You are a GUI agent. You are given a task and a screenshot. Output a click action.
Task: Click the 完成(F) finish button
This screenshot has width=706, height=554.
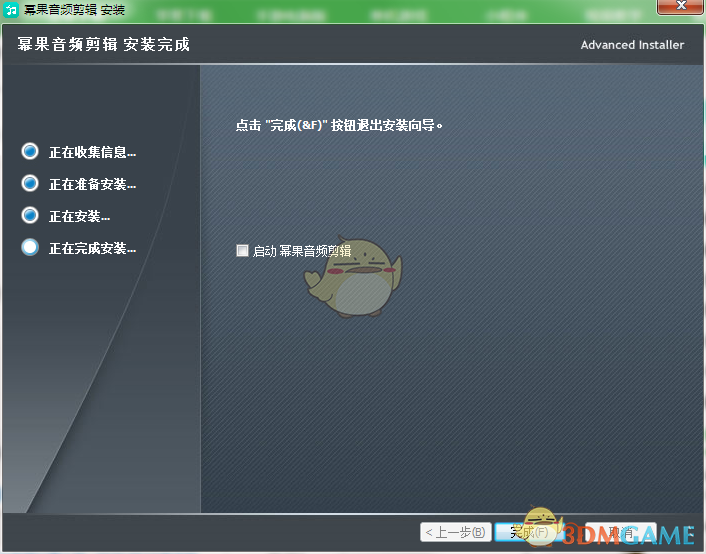click(530, 532)
